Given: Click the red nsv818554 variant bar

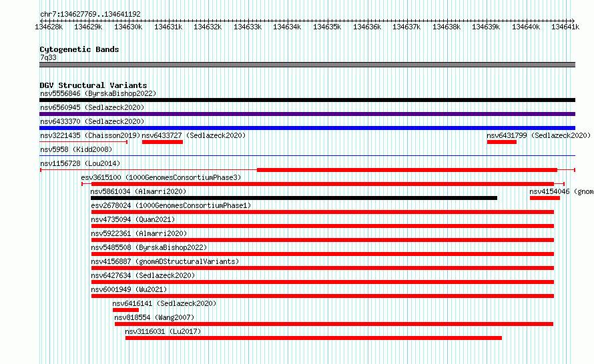Looking at the screenshot, I should click(x=334, y=324).
